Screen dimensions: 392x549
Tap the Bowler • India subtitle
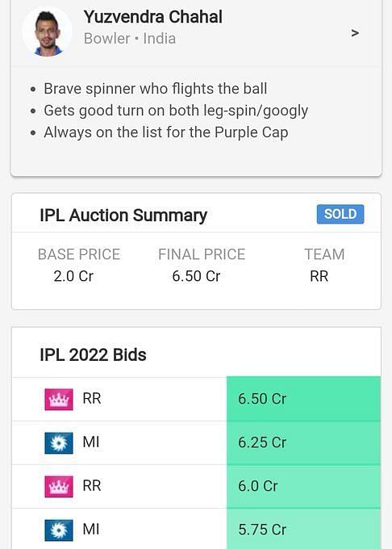(130, 39)
